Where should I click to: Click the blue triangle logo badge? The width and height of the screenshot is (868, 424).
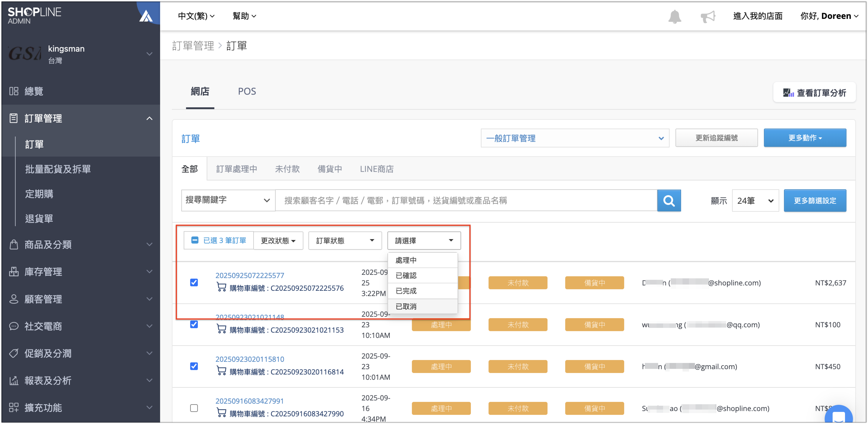pos(146,15)
